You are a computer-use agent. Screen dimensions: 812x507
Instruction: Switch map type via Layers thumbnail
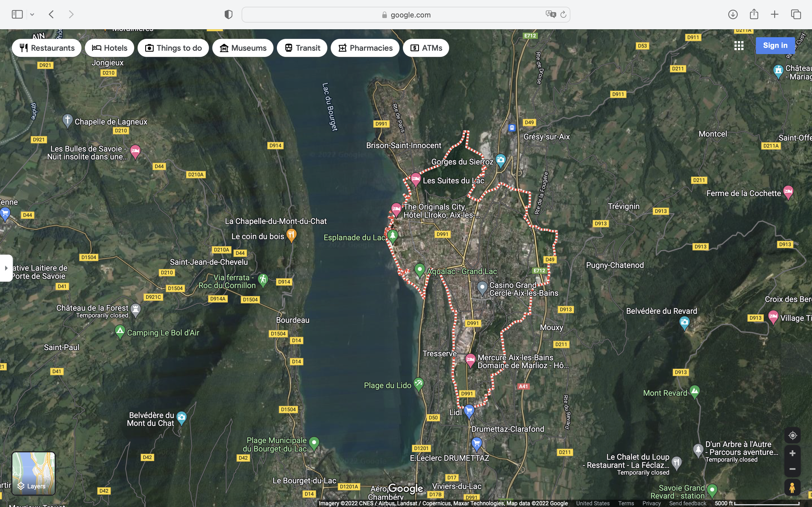click(34, 473)
